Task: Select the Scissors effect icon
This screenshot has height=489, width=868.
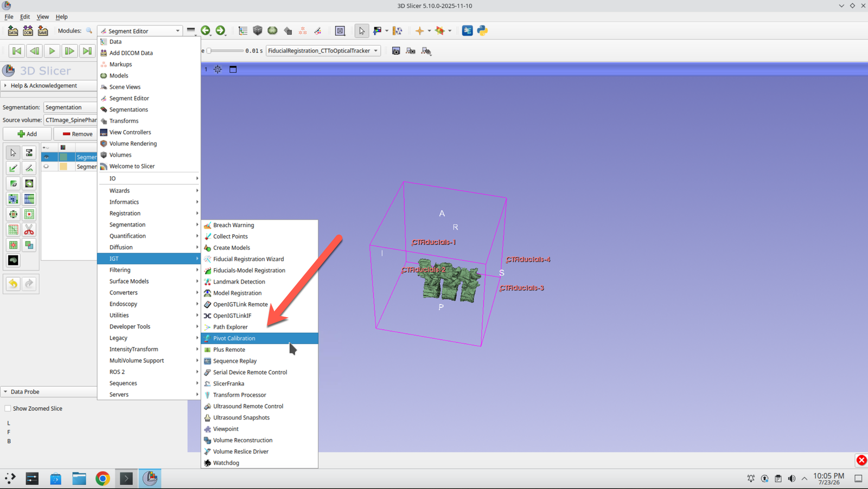Action: pos(29,230)
